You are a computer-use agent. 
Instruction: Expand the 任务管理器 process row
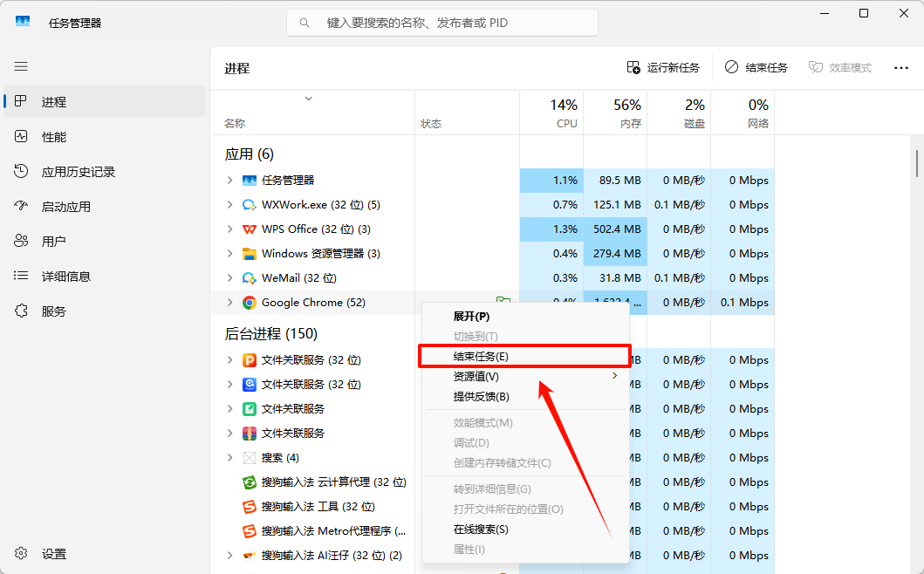pyautogui.click(x=229, y=181)
